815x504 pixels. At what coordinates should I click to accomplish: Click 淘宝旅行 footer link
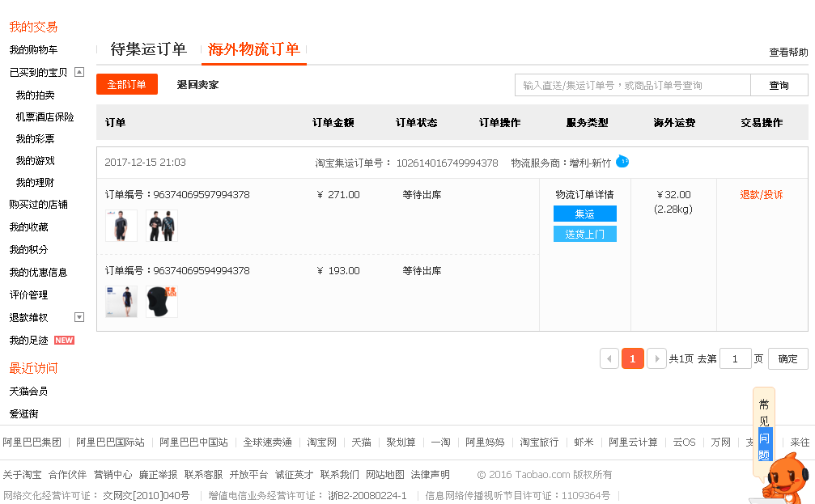(539, 443)
